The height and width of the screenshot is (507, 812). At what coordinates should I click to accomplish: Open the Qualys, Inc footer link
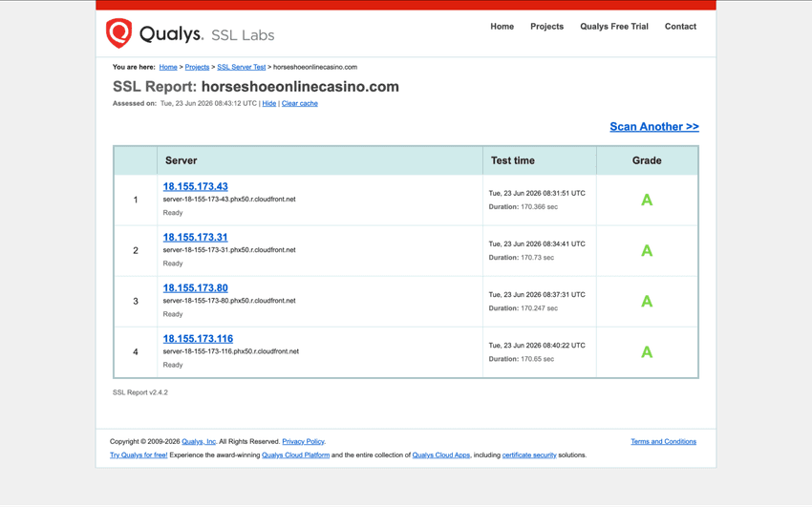point(199,442)
